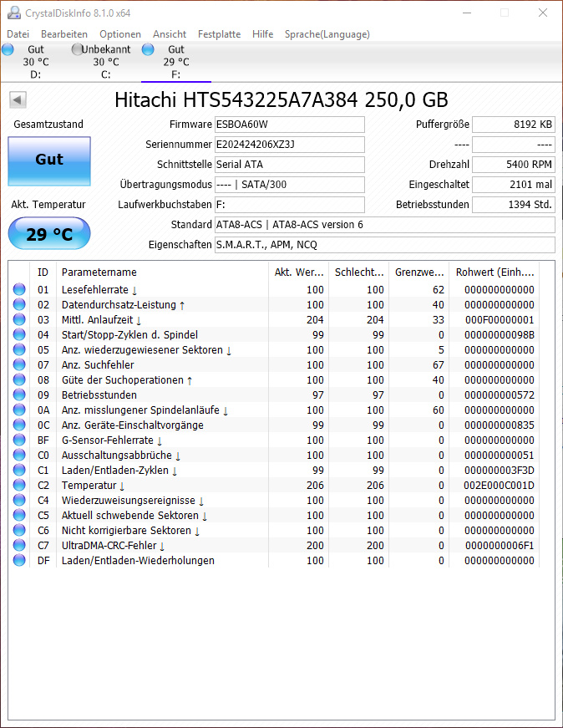Click the disk title Hitachi HTS543225A7A384
563x728 pixels.
pyautogui.click(x=281, y=99)
